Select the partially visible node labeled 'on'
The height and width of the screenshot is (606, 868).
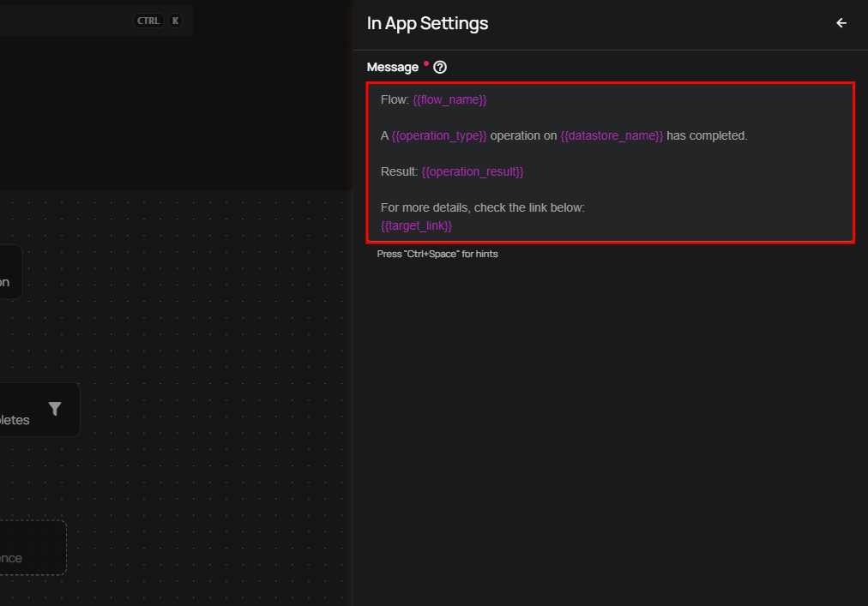point(10,272)
